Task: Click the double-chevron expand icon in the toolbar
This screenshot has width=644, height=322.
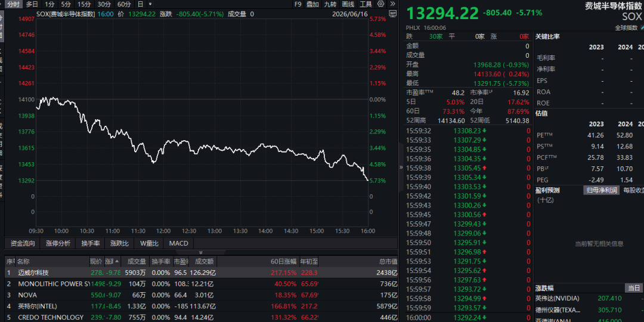Action: point(392,4)
